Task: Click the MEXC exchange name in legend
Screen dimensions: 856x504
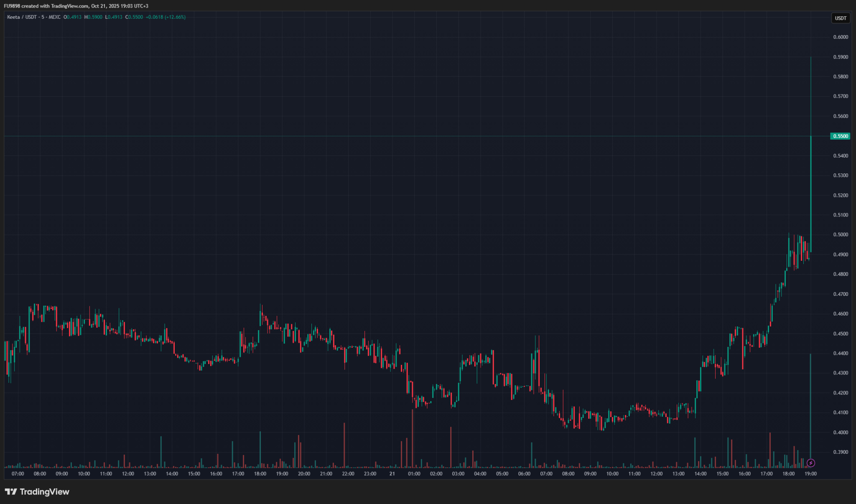Action: (x=54, y=17)
